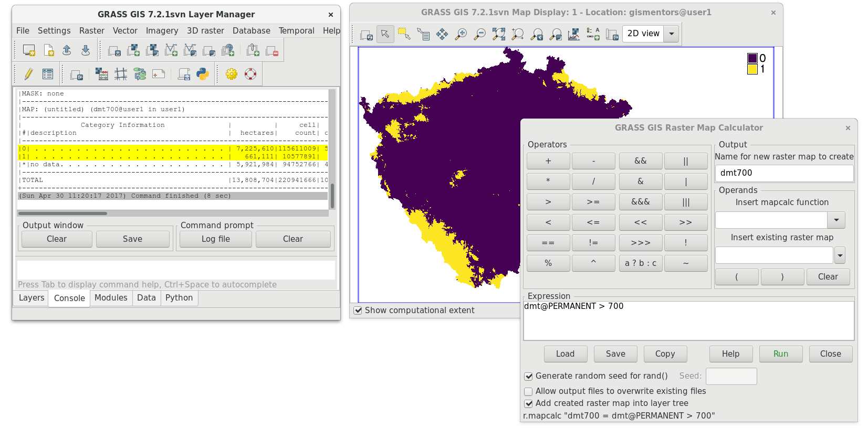Image resolution: width=868 pixels, height=428 pixels.
Task: Remove selected layer icon with red minus
Action: coord(272,50)
